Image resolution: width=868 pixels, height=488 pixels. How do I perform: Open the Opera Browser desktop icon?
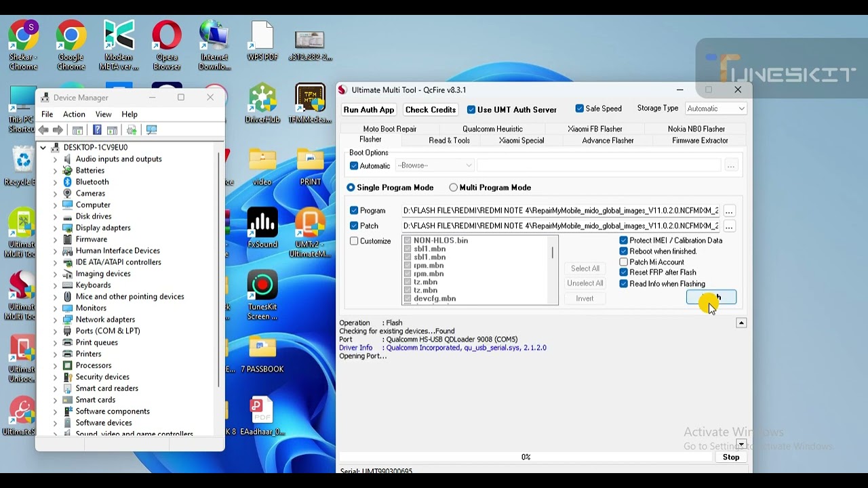(x=167, y=45)
